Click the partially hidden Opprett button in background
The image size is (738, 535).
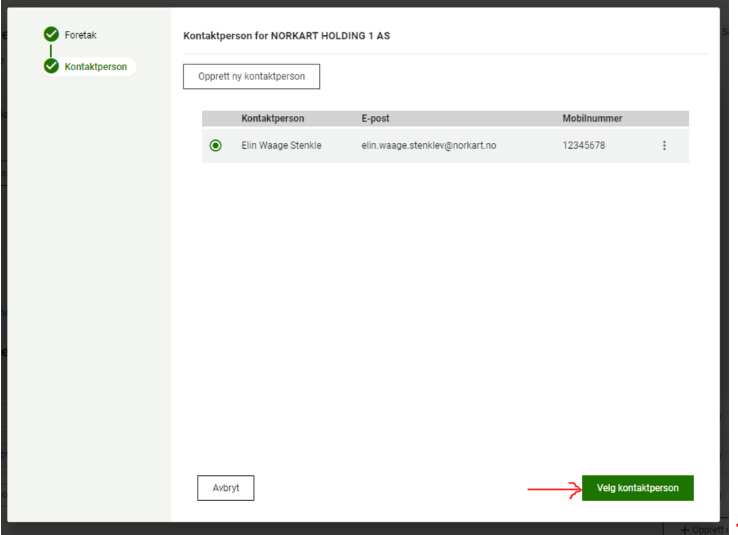click(x=710, y=529)
